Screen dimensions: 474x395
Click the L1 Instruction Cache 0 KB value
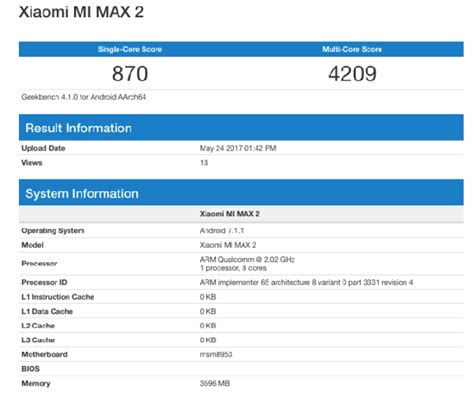[x=208, y=297]
